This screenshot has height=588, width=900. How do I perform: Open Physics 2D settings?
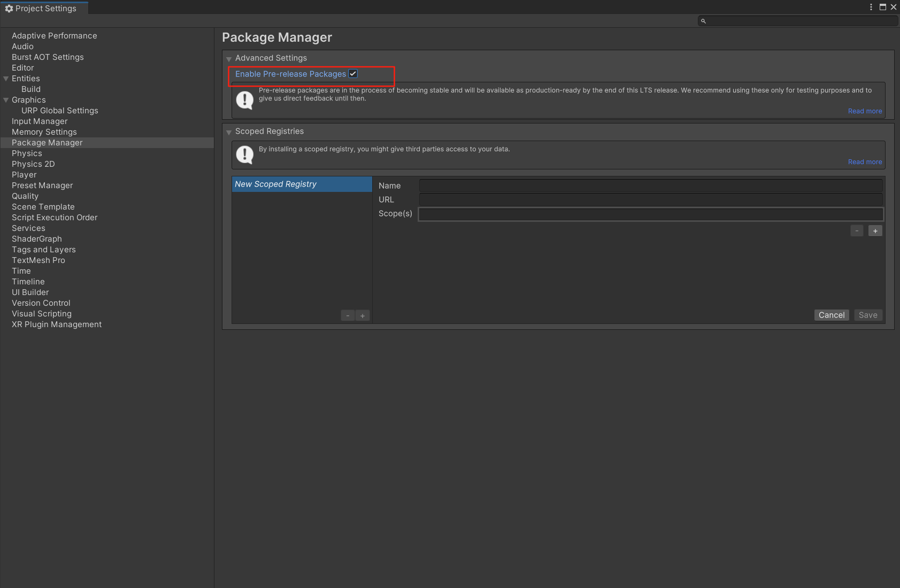[33, 164]
